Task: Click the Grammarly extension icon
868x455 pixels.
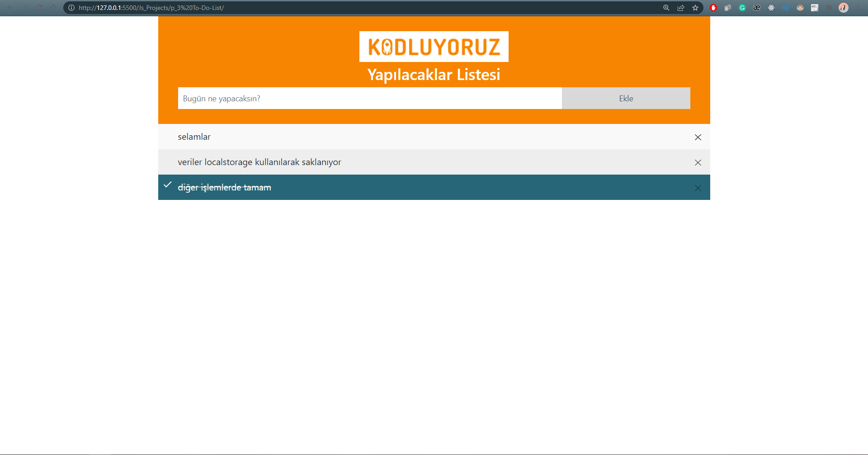Action: click(742, 8)
